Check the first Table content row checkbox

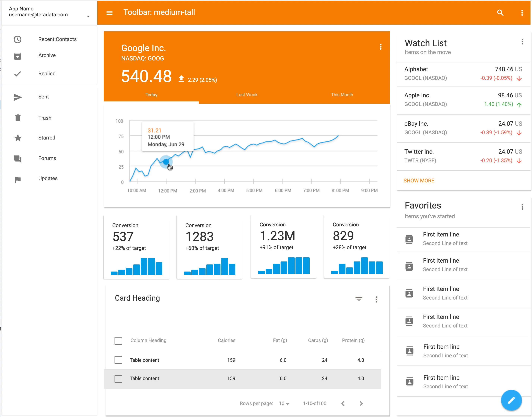pyautogui.click(x=118, y=360)
